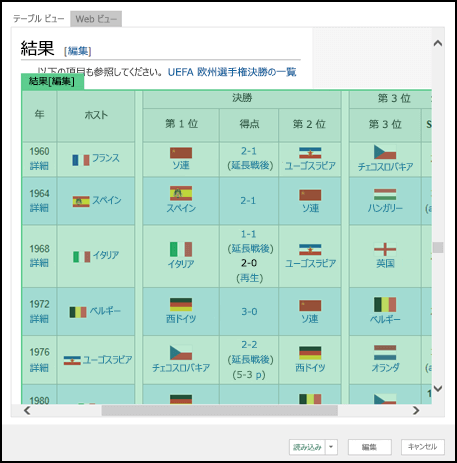Click the horizontal scroll left arrow
Image resolution: width=457 pixels, height=463 pixels.
pos(27,410)
